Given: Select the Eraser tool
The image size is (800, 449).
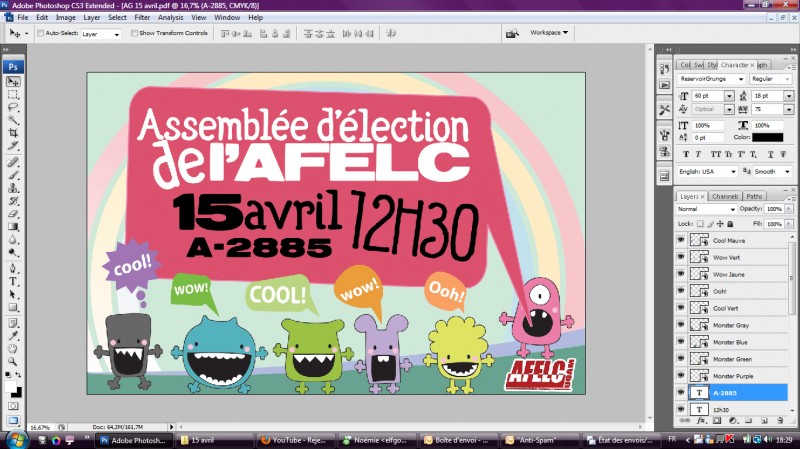Looking at the screenshot, I should 13,214.
